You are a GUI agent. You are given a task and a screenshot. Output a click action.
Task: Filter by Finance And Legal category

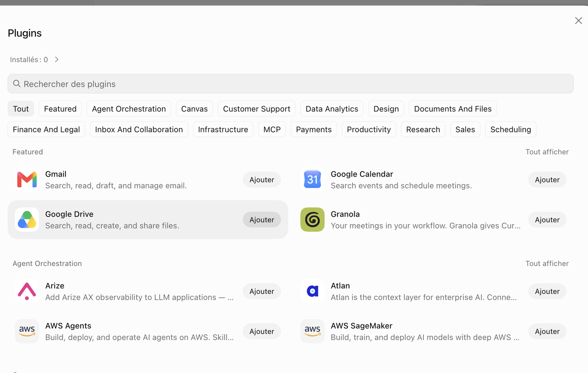coord(46,129)
